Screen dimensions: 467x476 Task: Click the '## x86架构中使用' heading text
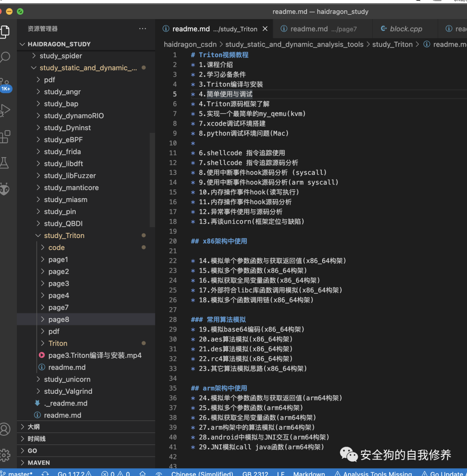[x=219, y=241]
